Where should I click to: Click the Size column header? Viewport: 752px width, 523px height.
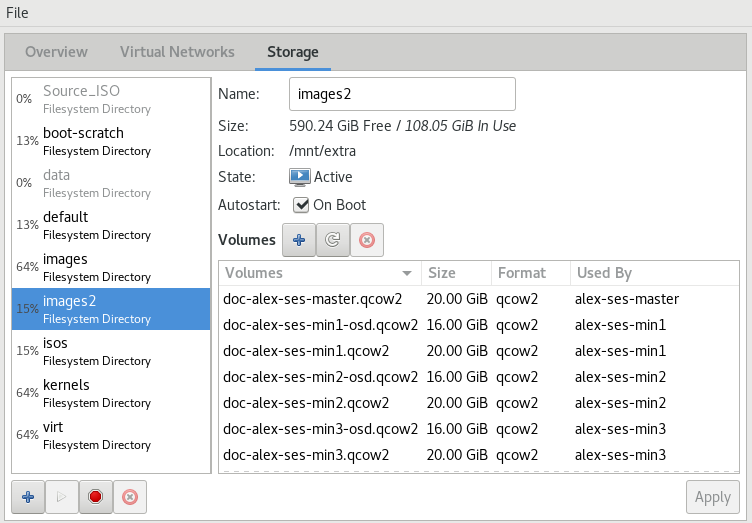point(455,273)
